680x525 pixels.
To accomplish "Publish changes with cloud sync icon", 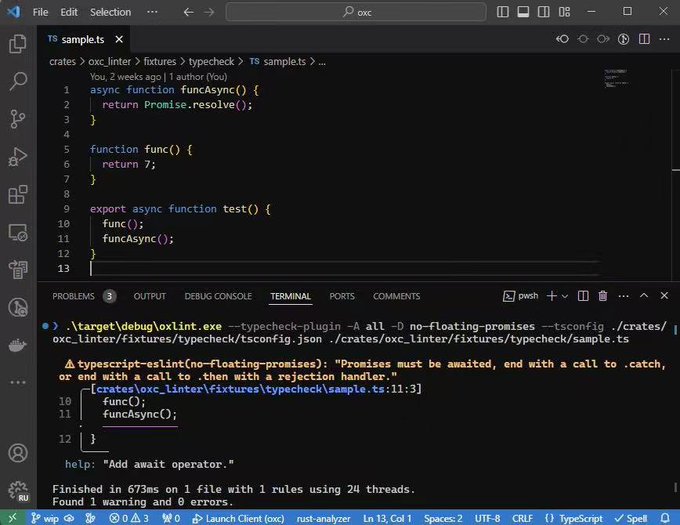I will coord(69,518).
